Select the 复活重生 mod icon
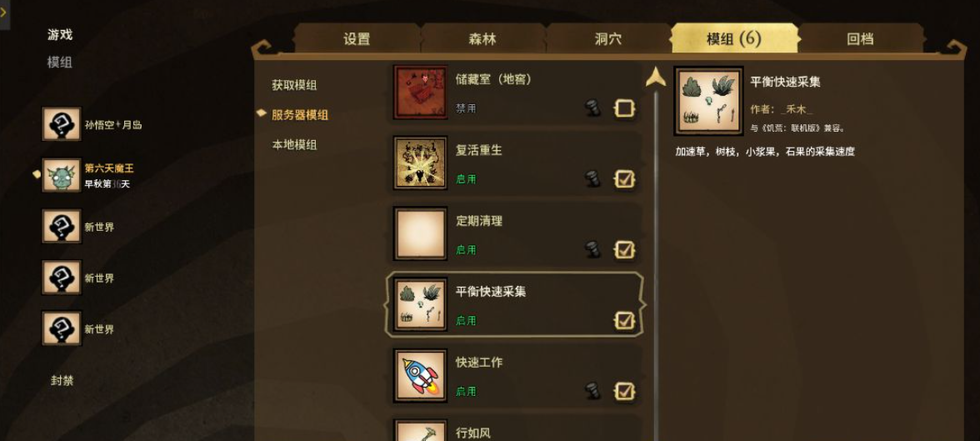 tap(420, 163)
